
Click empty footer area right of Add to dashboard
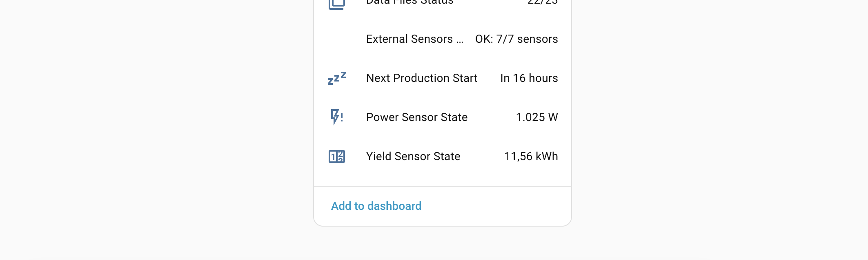tap(496, 206)
